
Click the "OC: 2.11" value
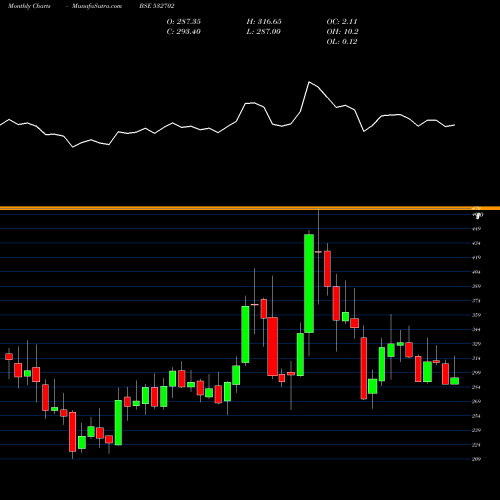click(342, 22)
